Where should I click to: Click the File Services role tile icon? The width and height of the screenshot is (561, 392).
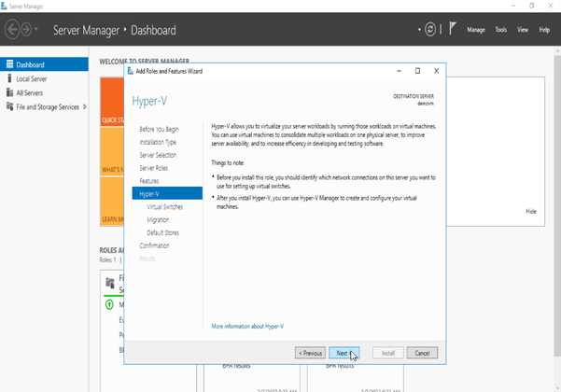point(110,283)
